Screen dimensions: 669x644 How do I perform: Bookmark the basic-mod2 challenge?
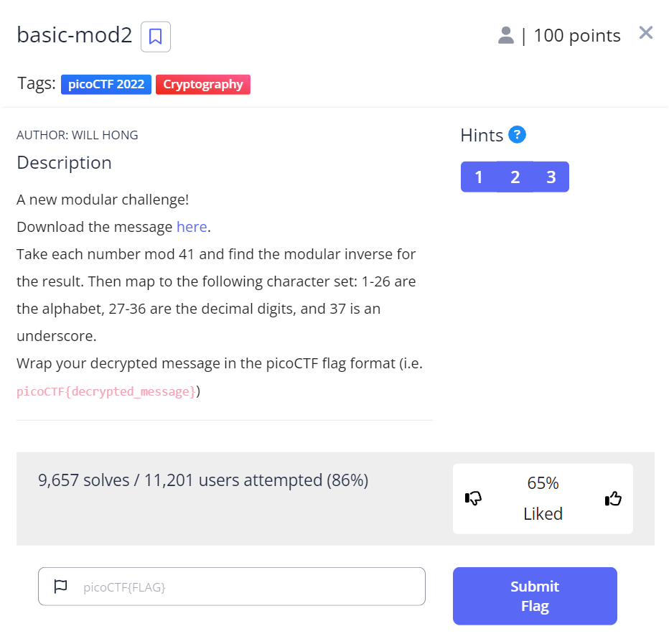click(156, 37)
